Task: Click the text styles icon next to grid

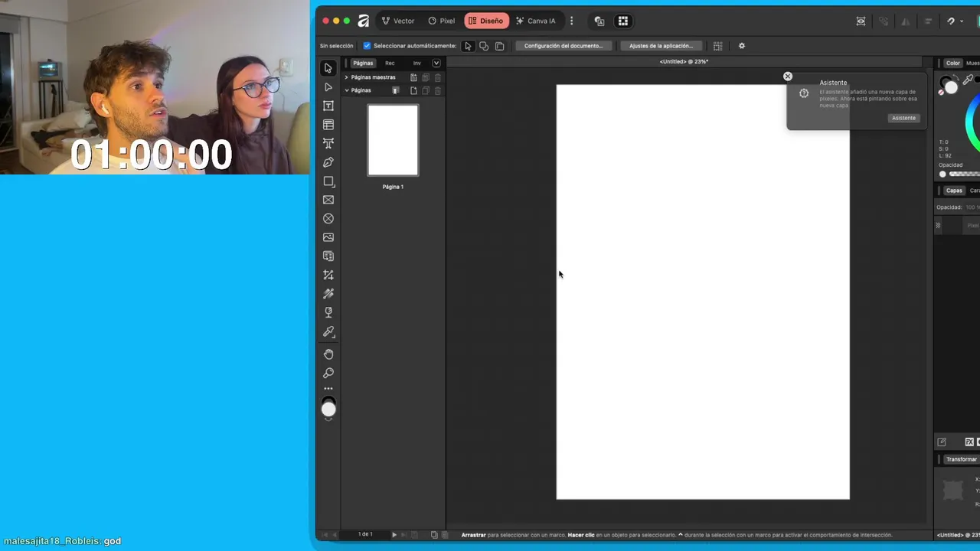Action: coord(599,21)
